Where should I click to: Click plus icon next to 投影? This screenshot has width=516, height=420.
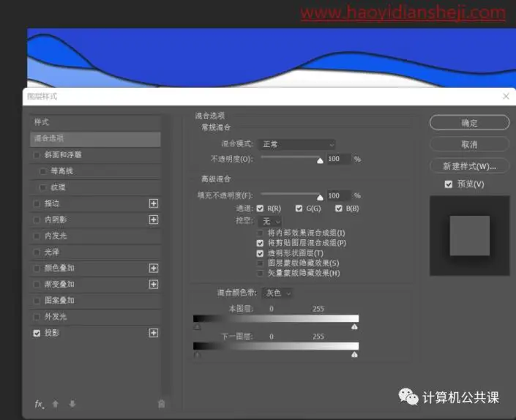pos(154,333)
